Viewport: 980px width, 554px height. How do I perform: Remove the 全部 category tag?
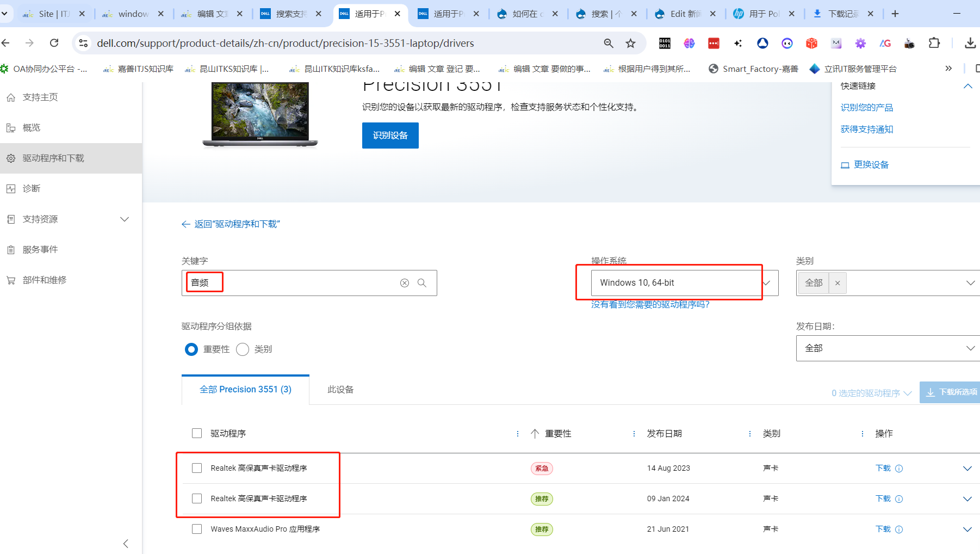[x=838, y=283]
